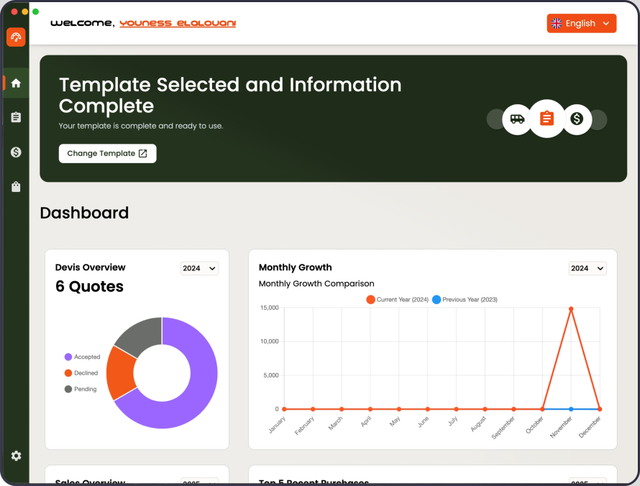Image resolution: width=640 pixels, height=486 pixels.
Task: Open the Home page from sidebar
Action: (x=16, y=83)
